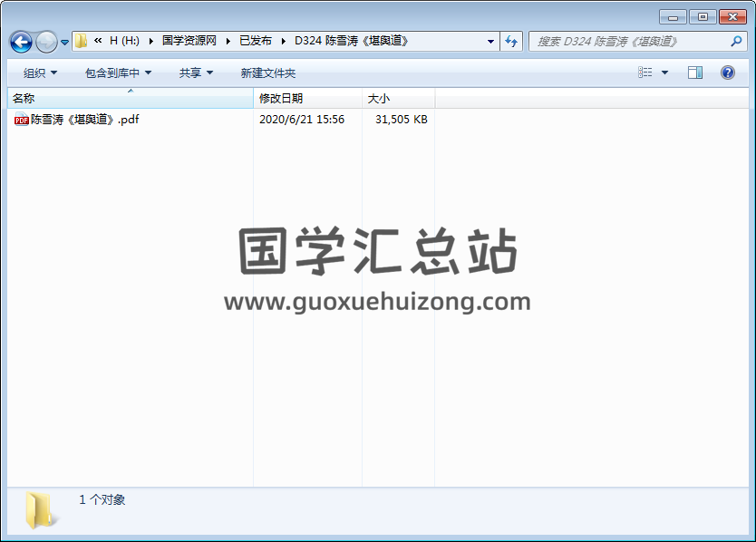Open the view options dropdown arrow
The image size is (756, 542).
(x=664, y=73)
